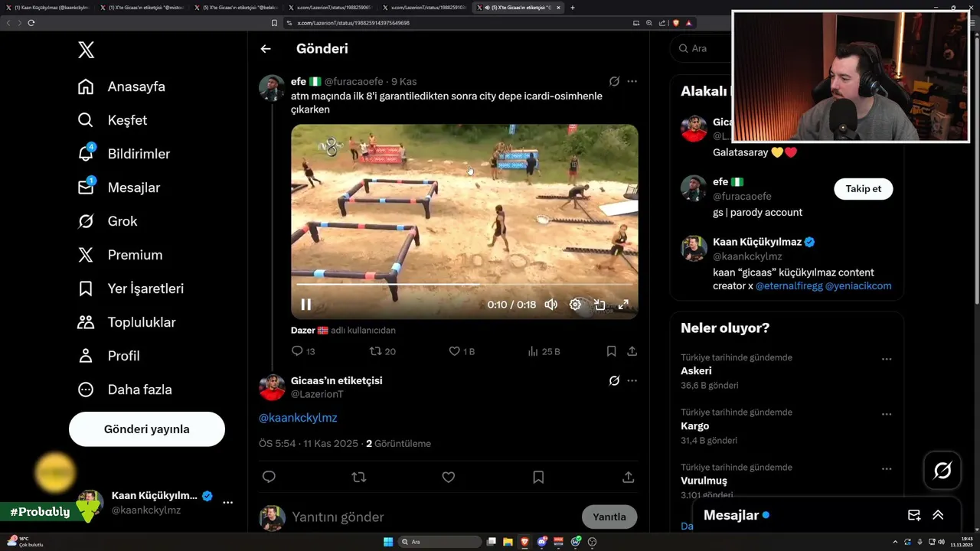980x551 pixels.
Task: Click the Gönderi yayınla button
Action: coord(147,429)
